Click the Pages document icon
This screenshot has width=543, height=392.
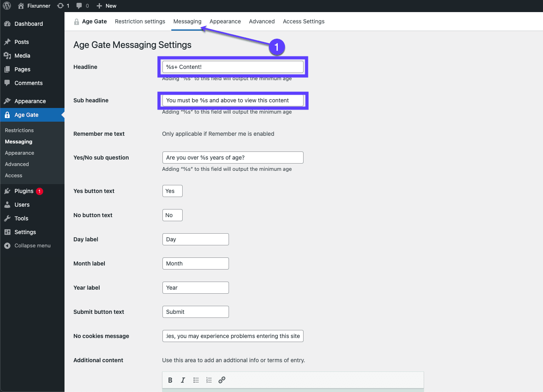click(x=7, y=69)
